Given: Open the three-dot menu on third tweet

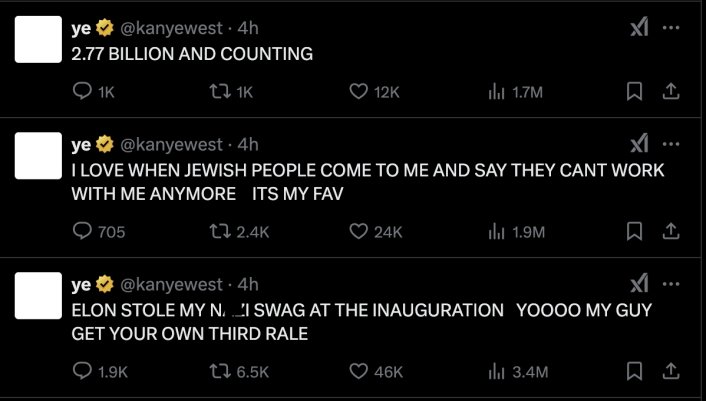Looking at the screenshot, I should 672,285.
